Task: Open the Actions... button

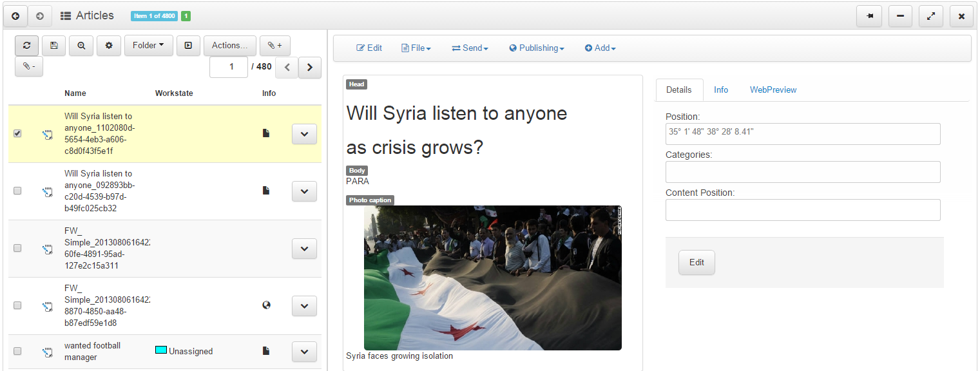Action: 230,46
